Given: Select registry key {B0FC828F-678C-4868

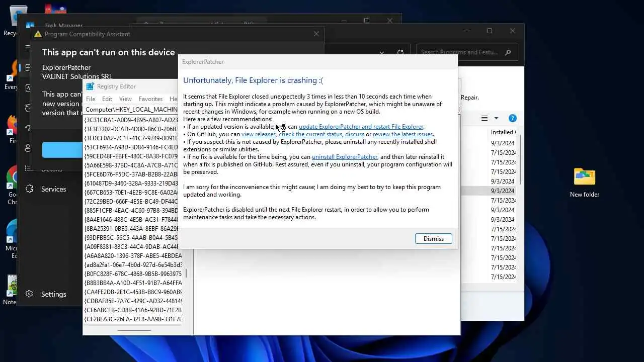Looking at the screenshot, I should (133, 274).
